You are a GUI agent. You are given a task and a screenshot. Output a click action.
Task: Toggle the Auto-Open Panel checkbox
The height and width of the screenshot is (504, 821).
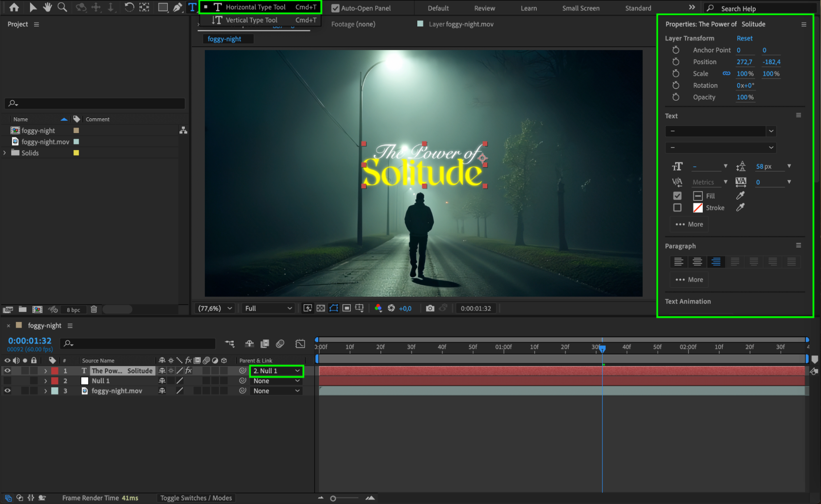click(x=336, y=8)
